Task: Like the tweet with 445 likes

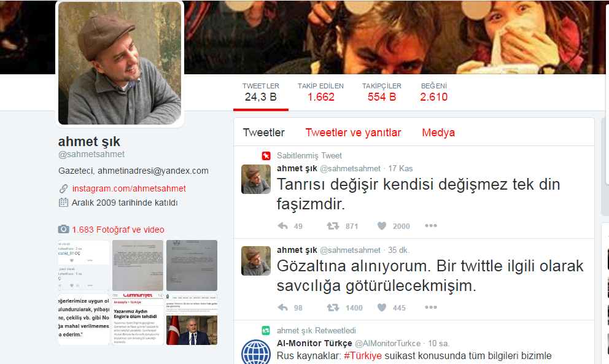Action: pos(382,308)
